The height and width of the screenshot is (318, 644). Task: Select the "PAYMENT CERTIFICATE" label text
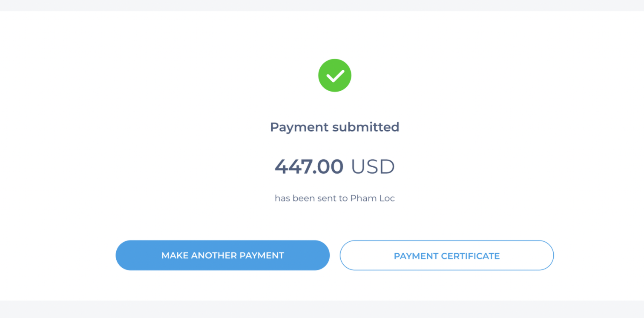point(446,256)
